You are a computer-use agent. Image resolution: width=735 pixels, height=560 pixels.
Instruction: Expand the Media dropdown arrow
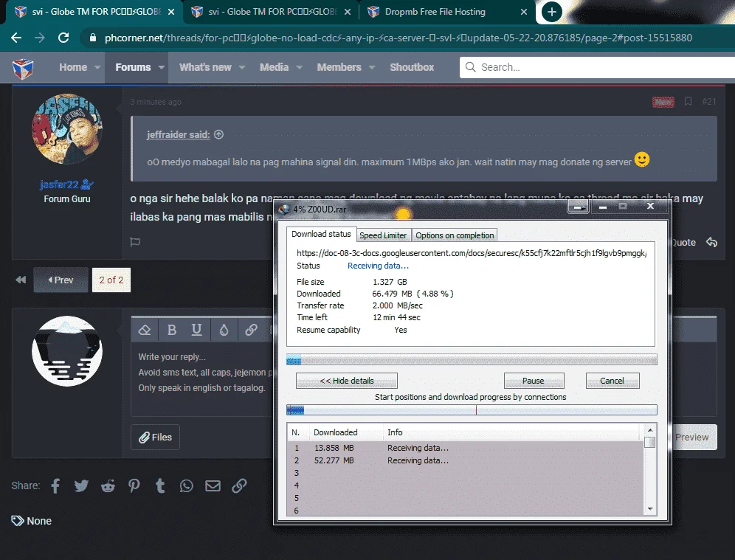(299, 67)
